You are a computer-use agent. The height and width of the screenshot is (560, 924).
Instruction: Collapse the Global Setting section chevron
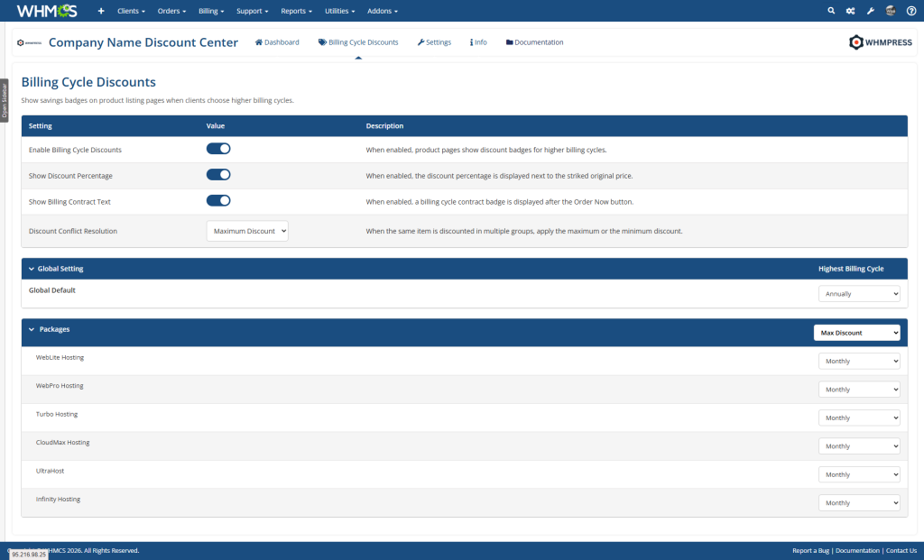(x=32, y=269)
